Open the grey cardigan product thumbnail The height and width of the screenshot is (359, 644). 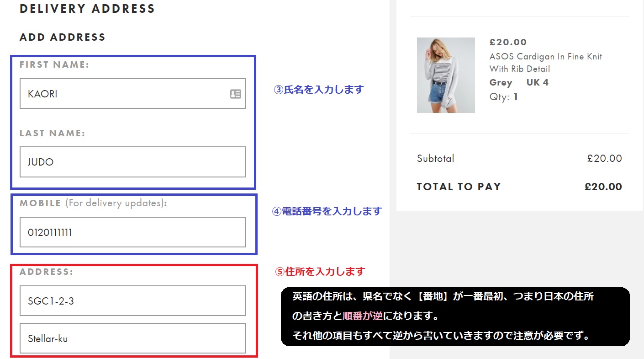(x=446, y=75)
